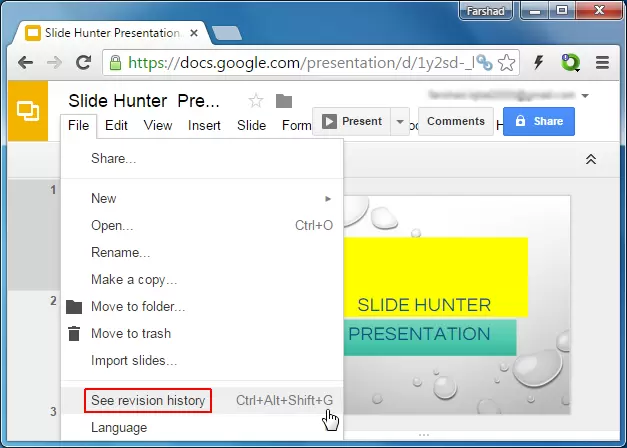Click the lightning bolt extension icon

[x=539, y=62]
